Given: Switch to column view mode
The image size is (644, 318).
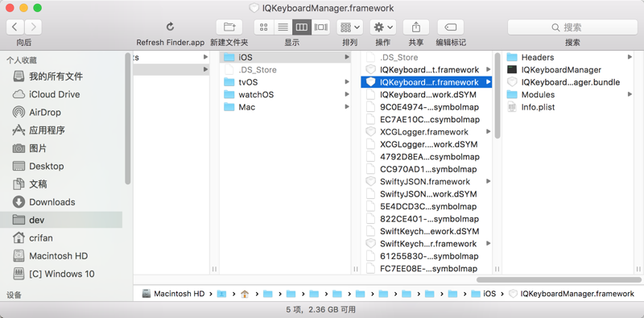Looking at the screenshot, I should [301, 27].
